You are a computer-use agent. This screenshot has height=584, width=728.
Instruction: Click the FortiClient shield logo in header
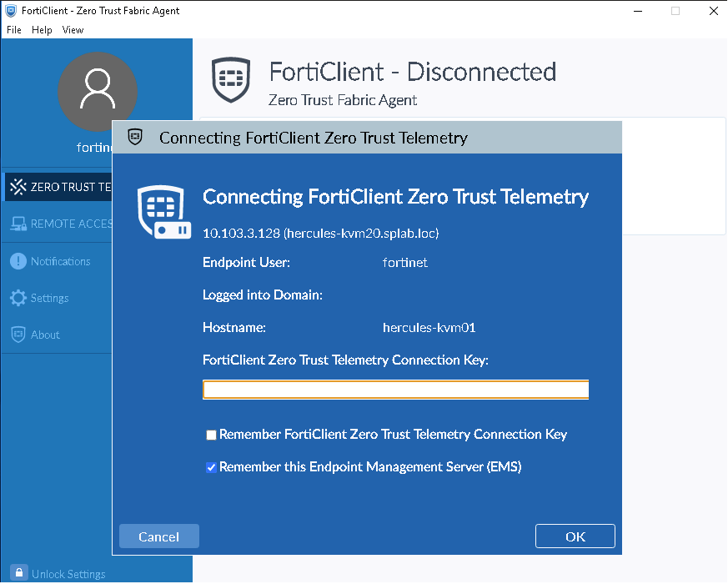click(232, 80)
